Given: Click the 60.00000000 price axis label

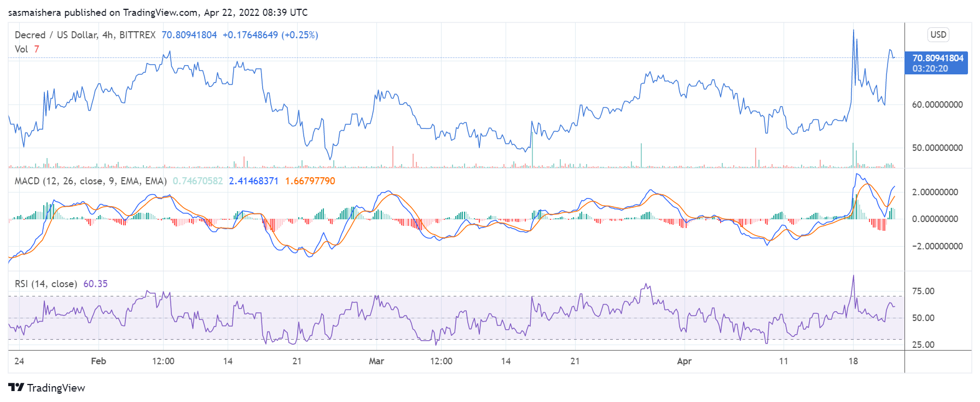Looking at the screenshot, I should [937, 104].
